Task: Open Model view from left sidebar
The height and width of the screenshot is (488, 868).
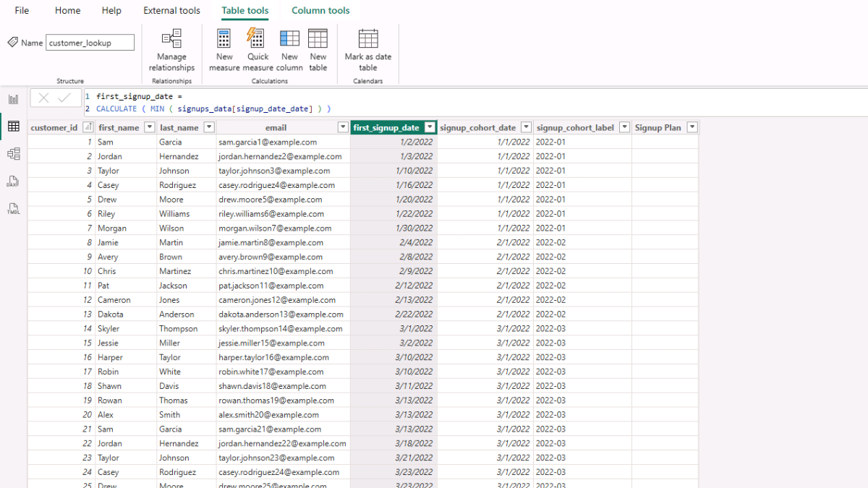Action: click(13, 153)
